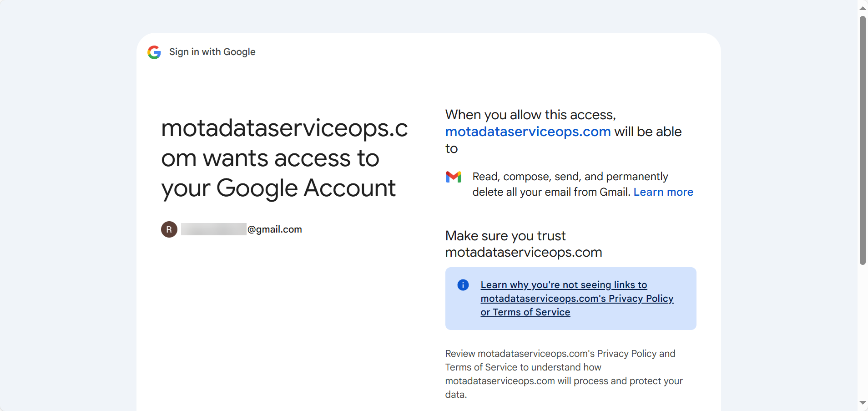
Task: Click the "Sign in with Google" header text
Action: pyautogui.click(x=212, y=52)
